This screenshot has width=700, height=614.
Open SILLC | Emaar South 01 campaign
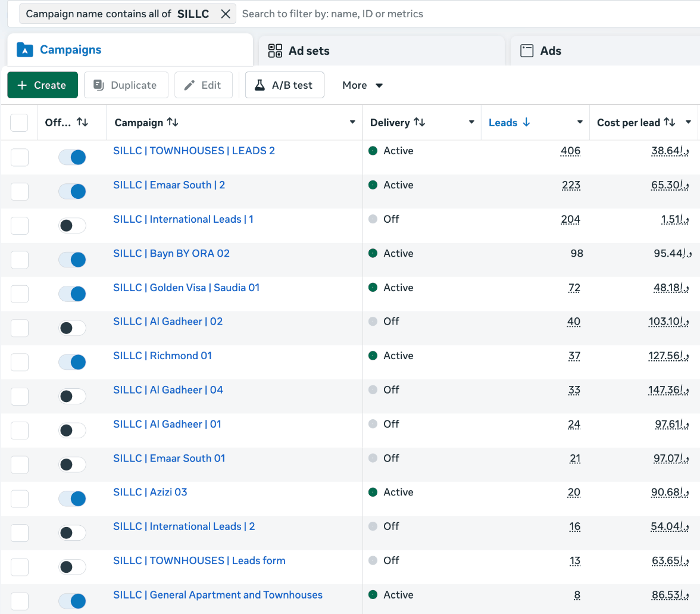[x=169, y=458]
